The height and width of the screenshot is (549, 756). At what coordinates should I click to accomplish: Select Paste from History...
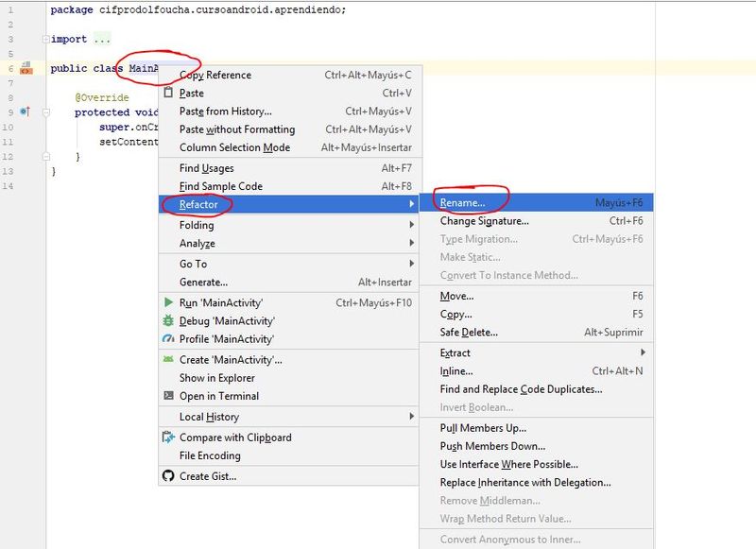[289, 112]
